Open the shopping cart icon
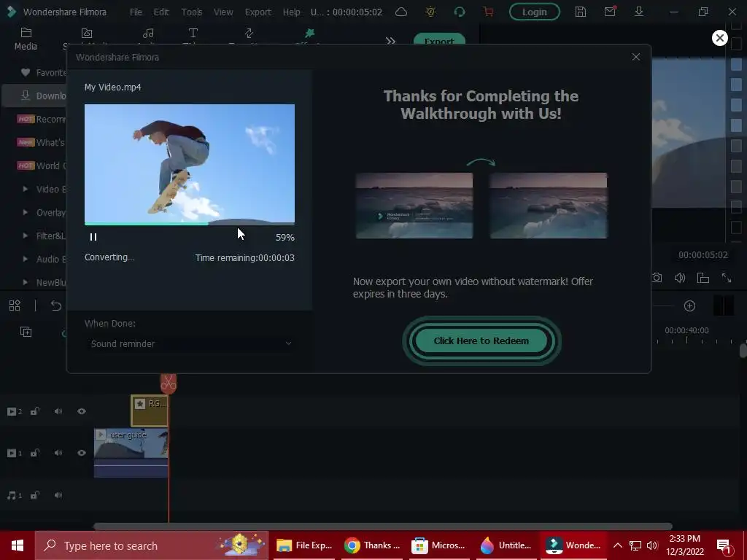Viewport: 747px width, 560px height. 488,12
